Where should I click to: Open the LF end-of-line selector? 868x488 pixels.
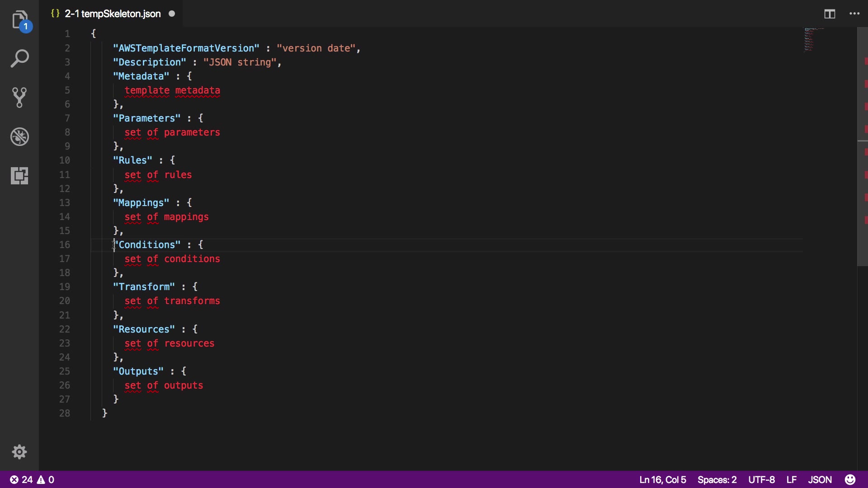pyautogui.click(x=791, y=479)
